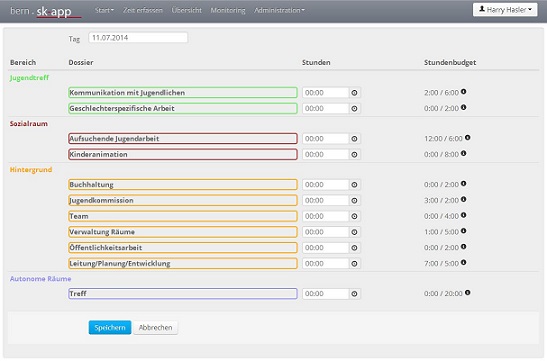Image resolution: width=547 pixels, height=361 pixels.
Task: Click the Stundenbudget column header
Action: (x=450, y=62)
